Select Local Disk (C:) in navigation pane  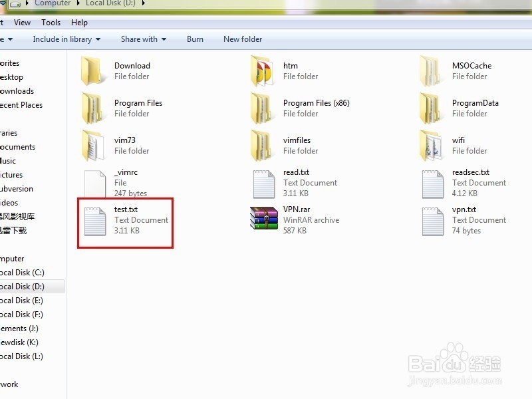[x=22, y=273]
